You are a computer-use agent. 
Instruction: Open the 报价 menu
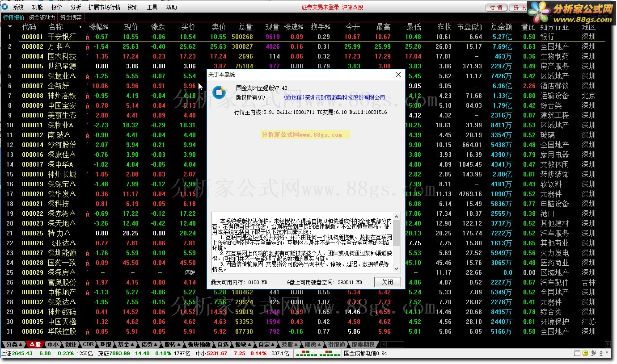pos(57,7)
